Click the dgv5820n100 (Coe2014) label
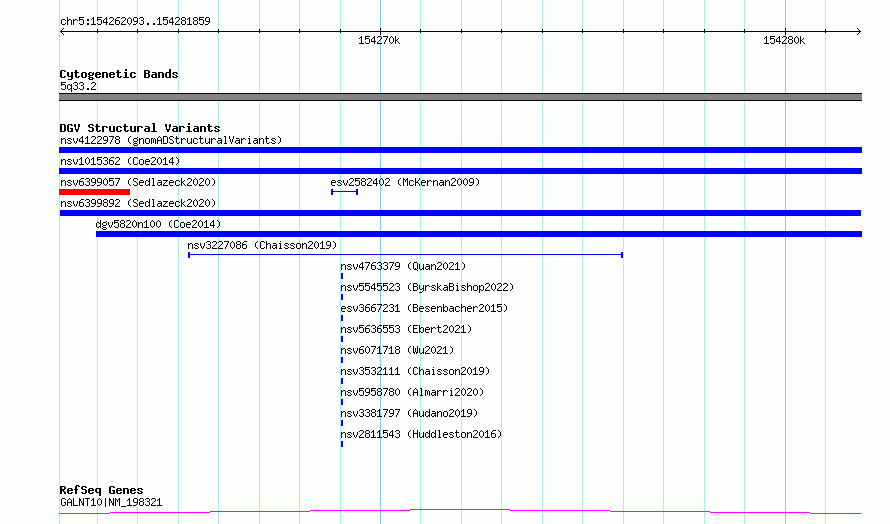Screen dimensions: 890x524 [158, 224]
